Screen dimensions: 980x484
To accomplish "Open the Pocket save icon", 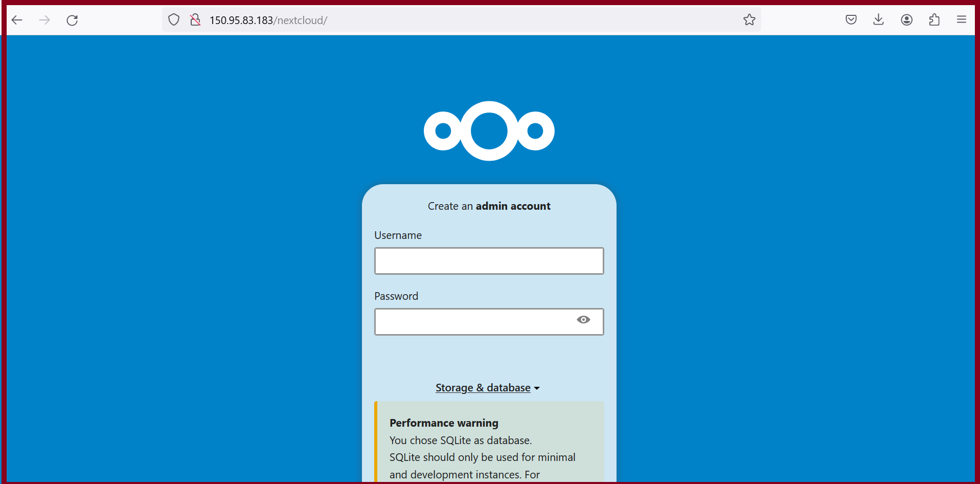I will click(851, 20).
